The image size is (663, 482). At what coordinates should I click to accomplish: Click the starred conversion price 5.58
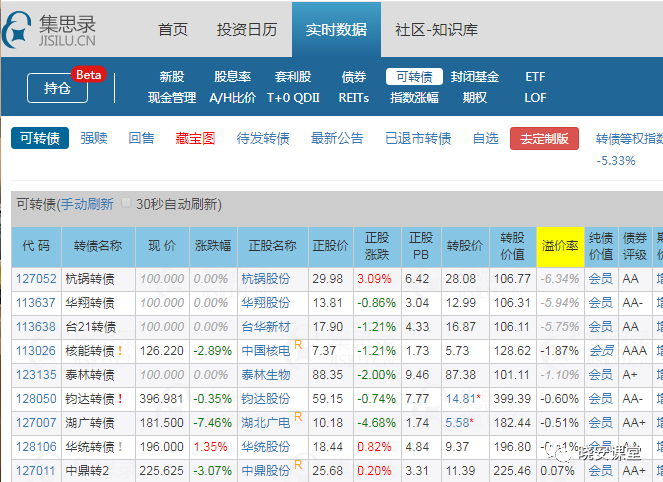pos(460,423)
